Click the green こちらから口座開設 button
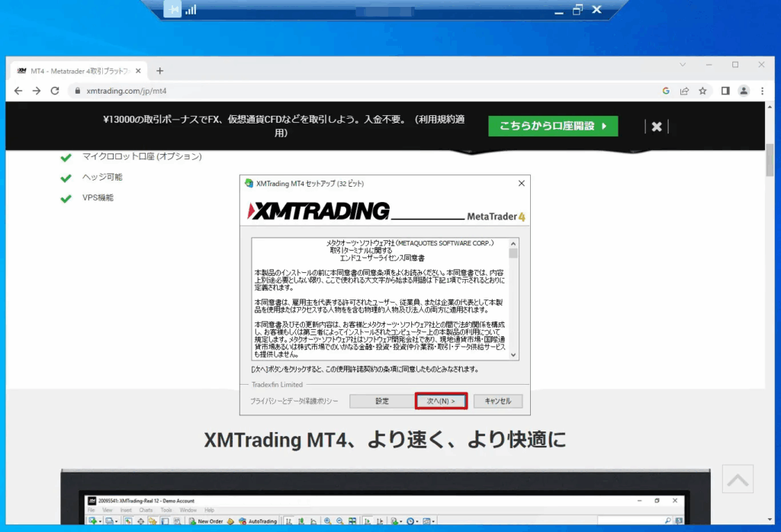781x532 pixels. point(553,127)
